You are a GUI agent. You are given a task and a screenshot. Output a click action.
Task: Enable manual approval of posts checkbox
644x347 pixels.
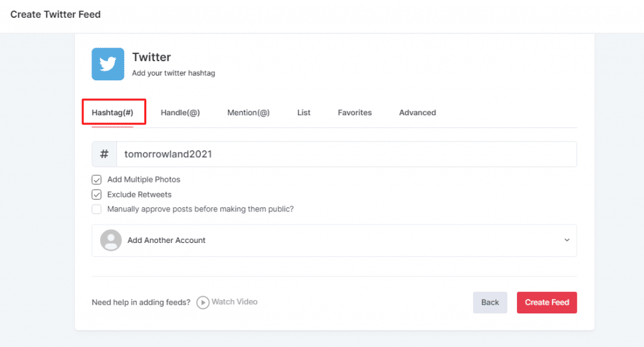coord(97,209)
